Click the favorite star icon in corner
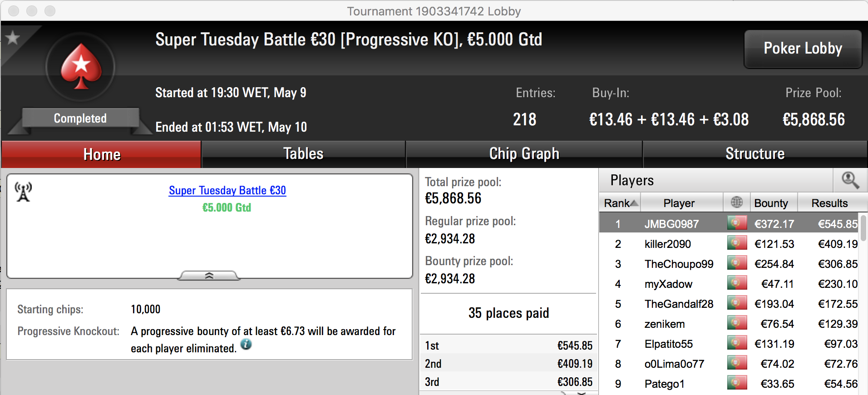Image resolution: width=868 pixels, height=395 pixels. click(13, 38)
